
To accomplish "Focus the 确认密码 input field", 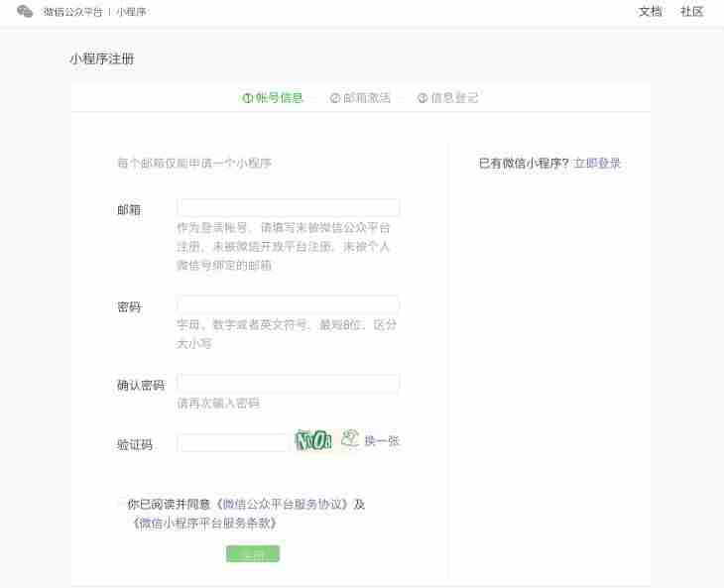I will 289,383.
